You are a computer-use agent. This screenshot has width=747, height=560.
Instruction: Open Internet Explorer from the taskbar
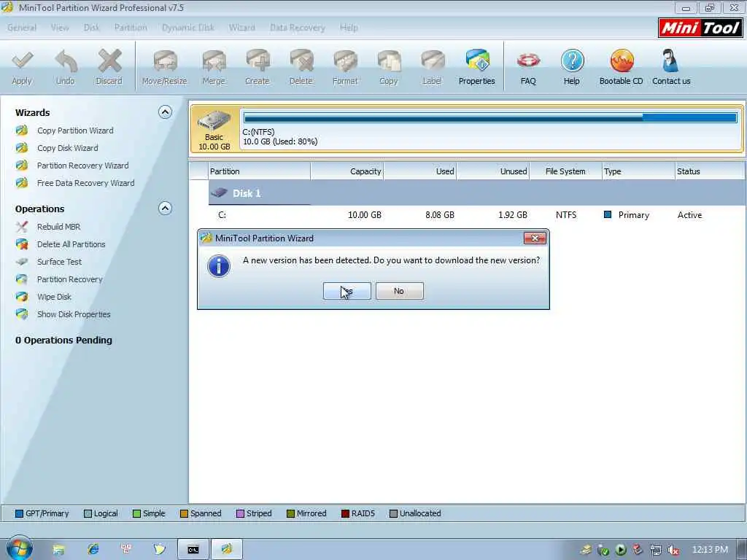click(93, 550)
